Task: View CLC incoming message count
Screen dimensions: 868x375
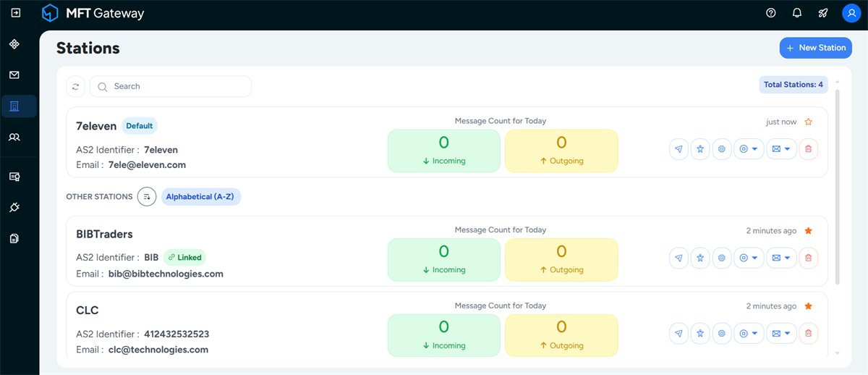Action: coord(444,335)
